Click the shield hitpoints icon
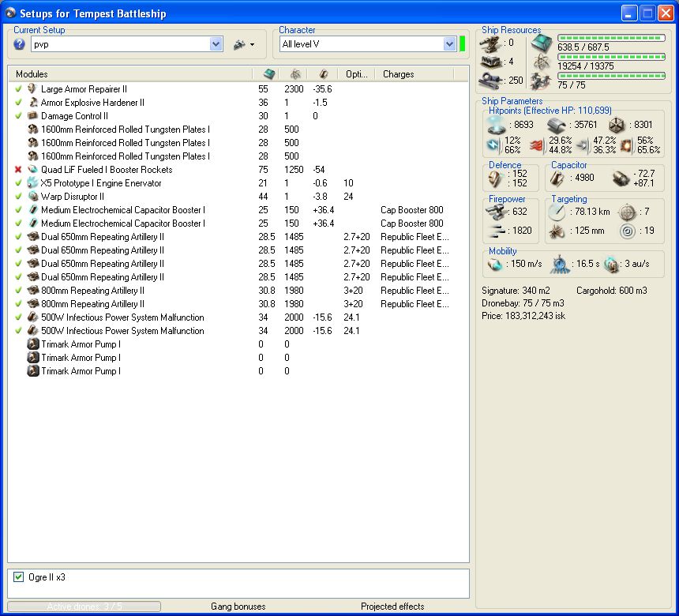679x616 pixels. [497, 124]
